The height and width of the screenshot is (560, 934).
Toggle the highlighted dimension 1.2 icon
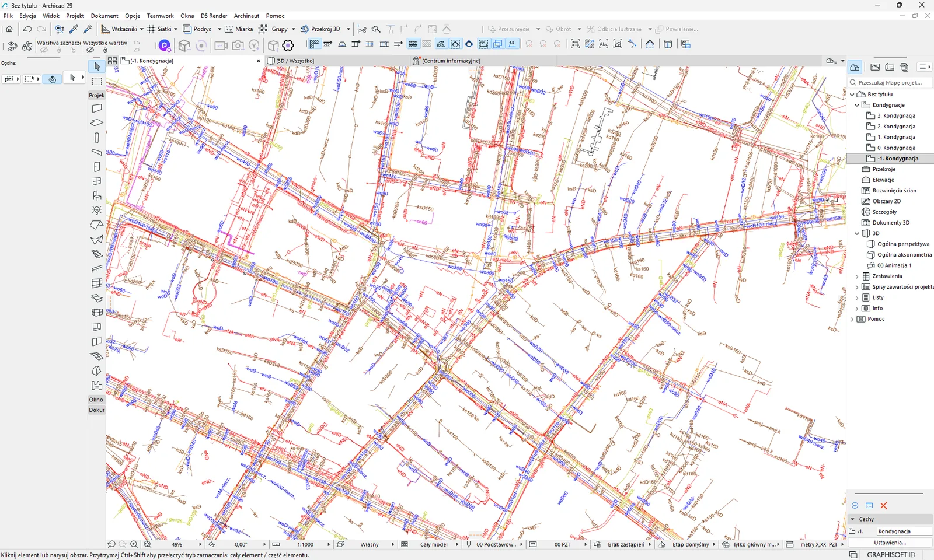512,44
